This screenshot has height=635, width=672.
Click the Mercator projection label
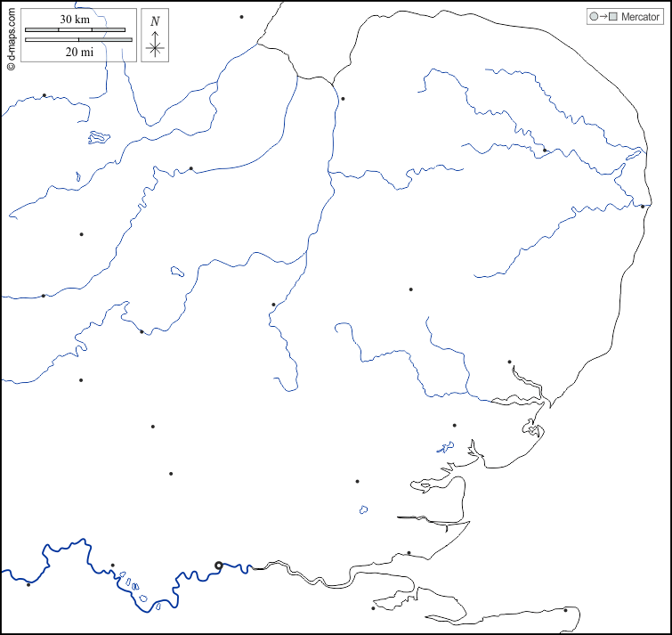(x=640, y=17)
